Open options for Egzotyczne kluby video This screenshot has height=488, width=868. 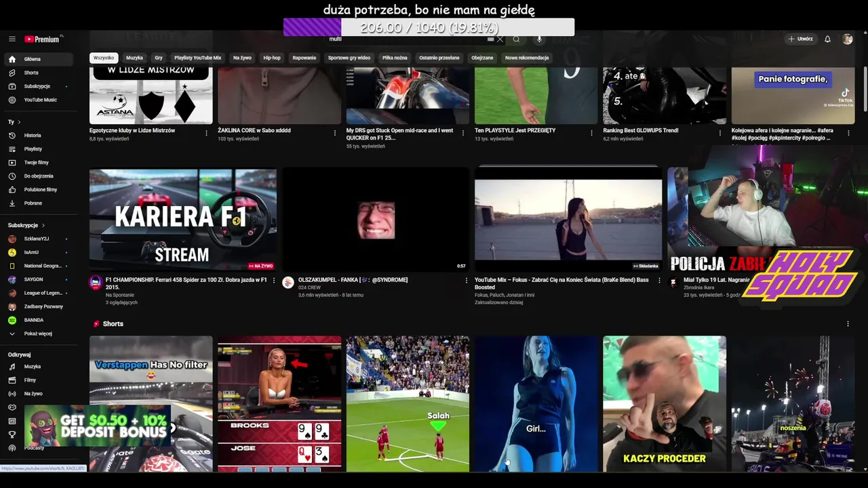point(206,133)
